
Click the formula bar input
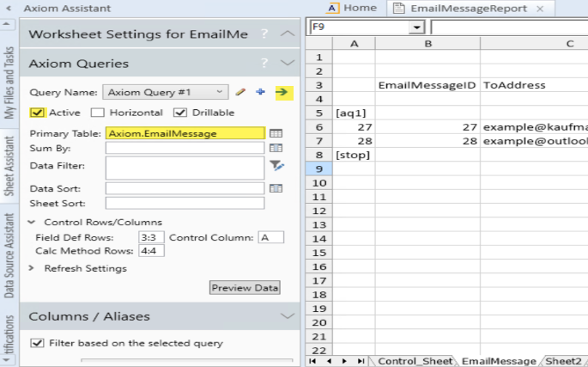click(x=510, y=27)
